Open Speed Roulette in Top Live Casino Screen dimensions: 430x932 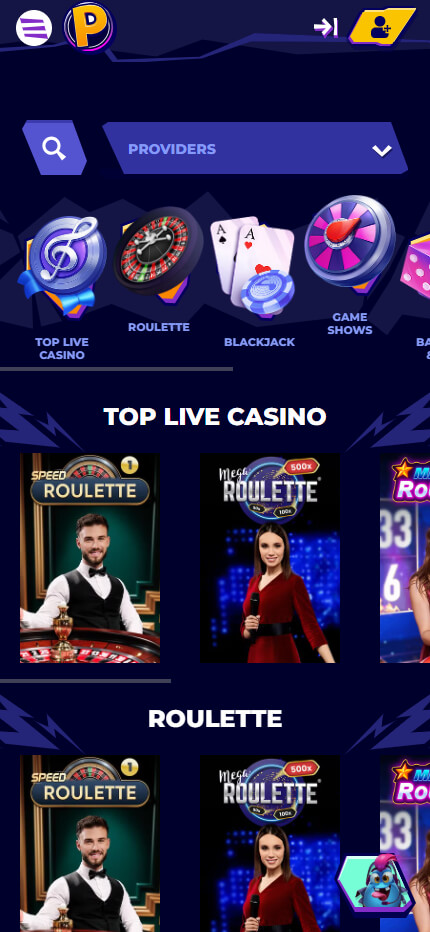pos(90,558)
